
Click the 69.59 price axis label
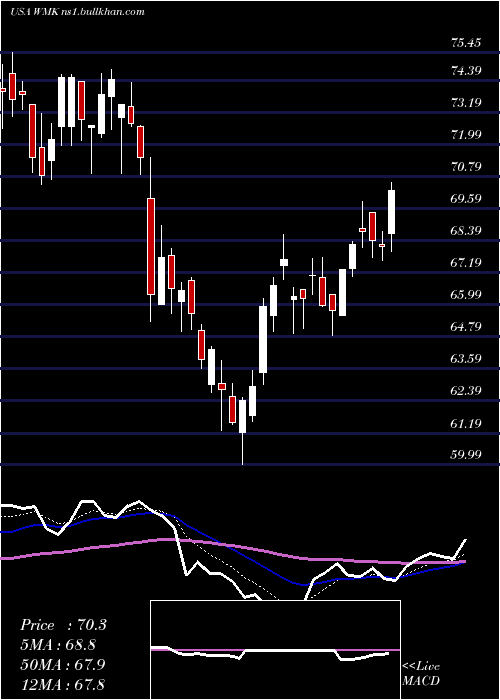click(466, 198)
